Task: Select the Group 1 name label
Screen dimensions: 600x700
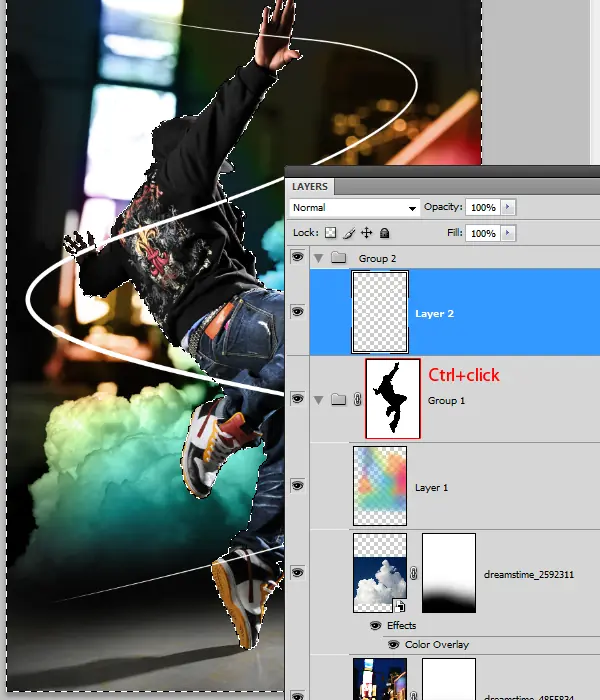Action: click(446, 400)
